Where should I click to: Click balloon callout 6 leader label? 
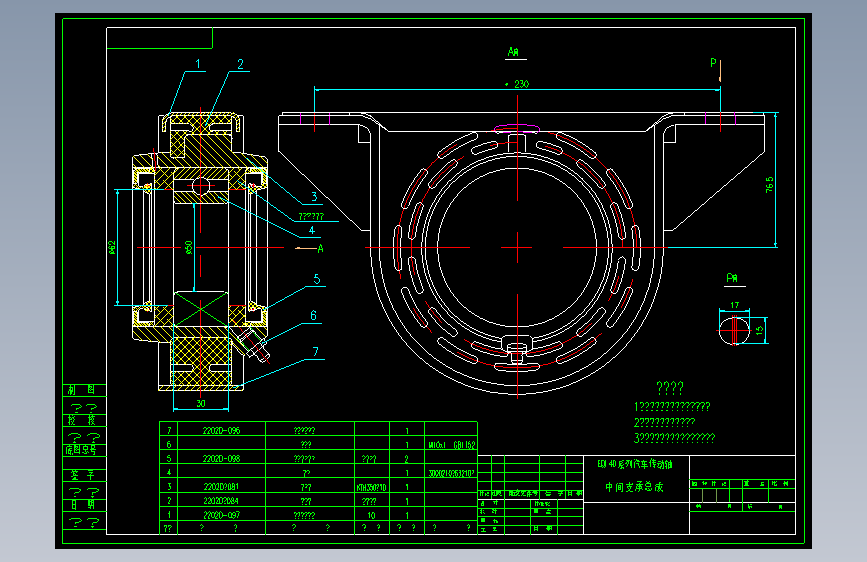(x=314, y=316)
